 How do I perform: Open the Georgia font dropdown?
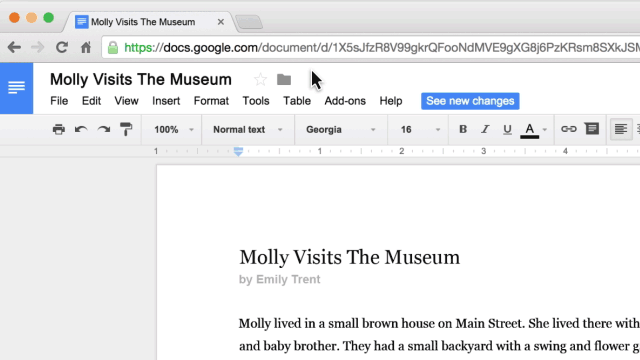click(x=340, y=130)
